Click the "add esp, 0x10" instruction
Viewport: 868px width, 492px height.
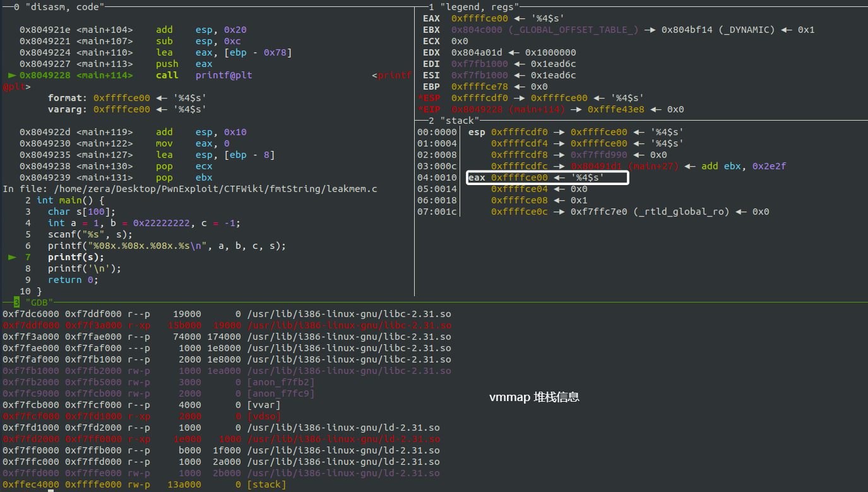pos(201,132)
